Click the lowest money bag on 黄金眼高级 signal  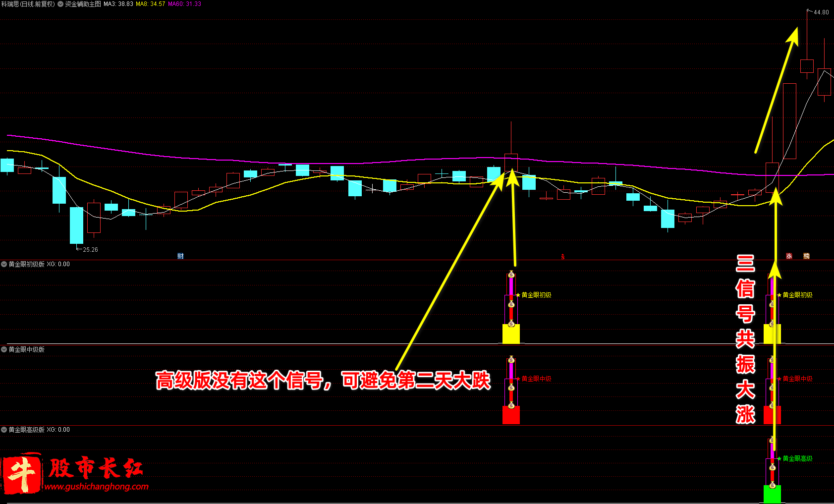point(772,485)
